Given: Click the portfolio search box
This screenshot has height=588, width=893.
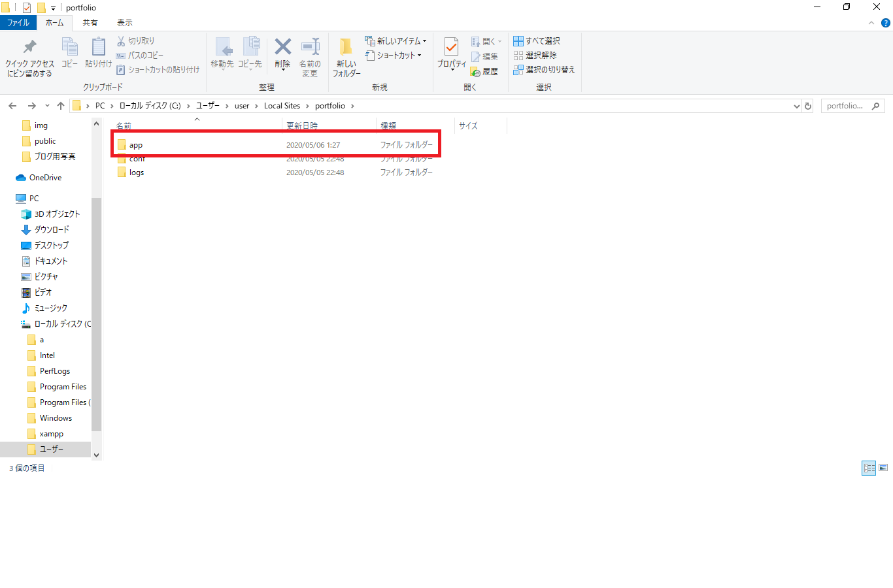Looking at the screenshot, I should coord(852,106).
